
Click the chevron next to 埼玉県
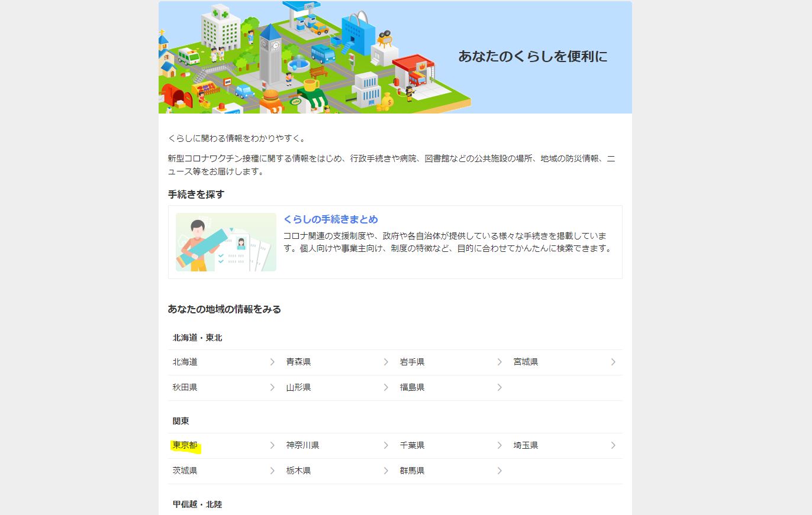pyautogui.click(x=613, y=445)
